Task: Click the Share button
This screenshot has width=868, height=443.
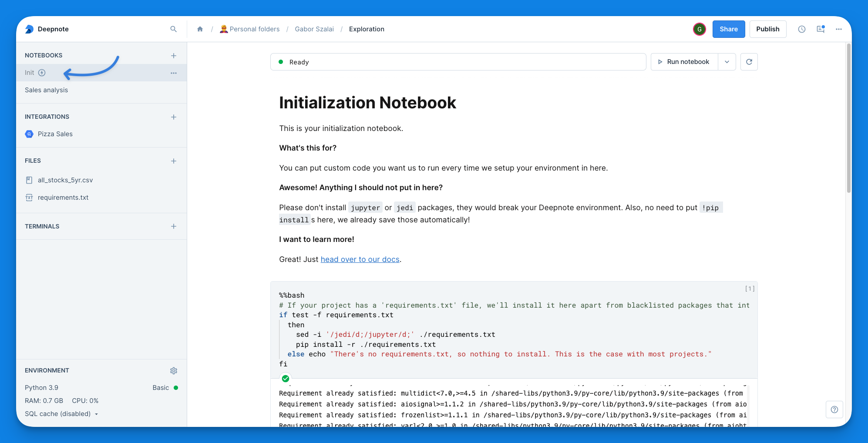Action: [x=728, y=29]
